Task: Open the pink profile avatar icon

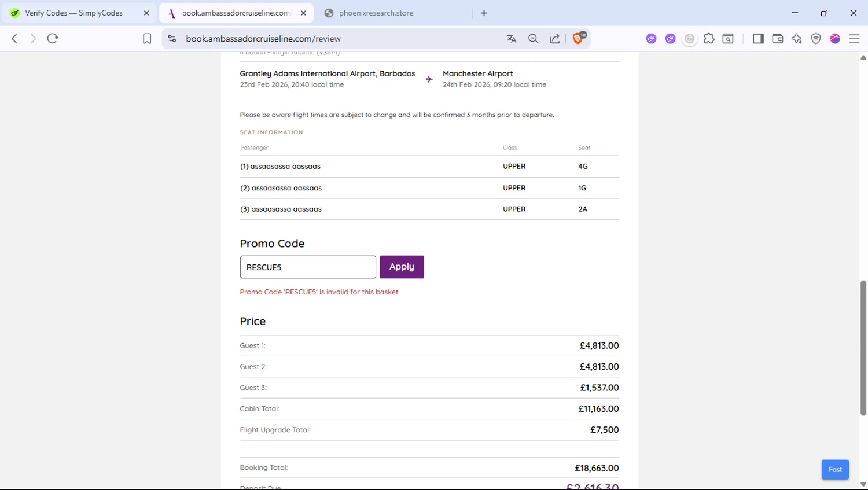Action: pos(835,39)
